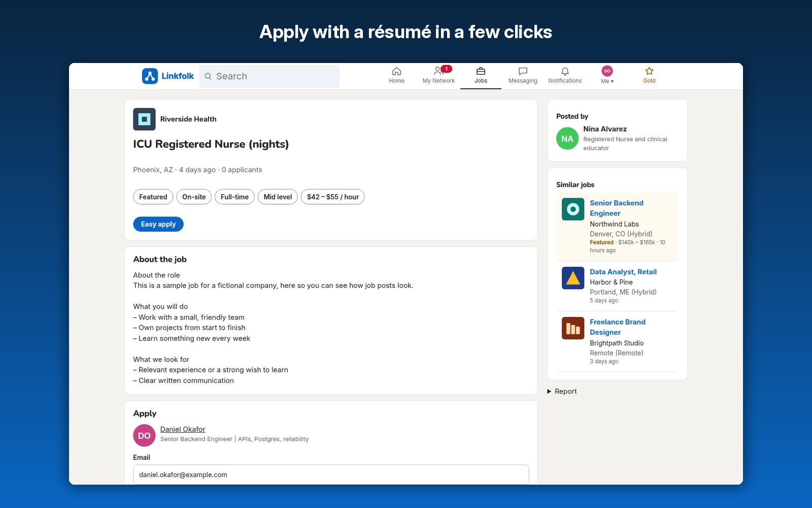Click 'Remote (Remote)' location text
Screen dimensions: 812x508
(x=617, y=353)
